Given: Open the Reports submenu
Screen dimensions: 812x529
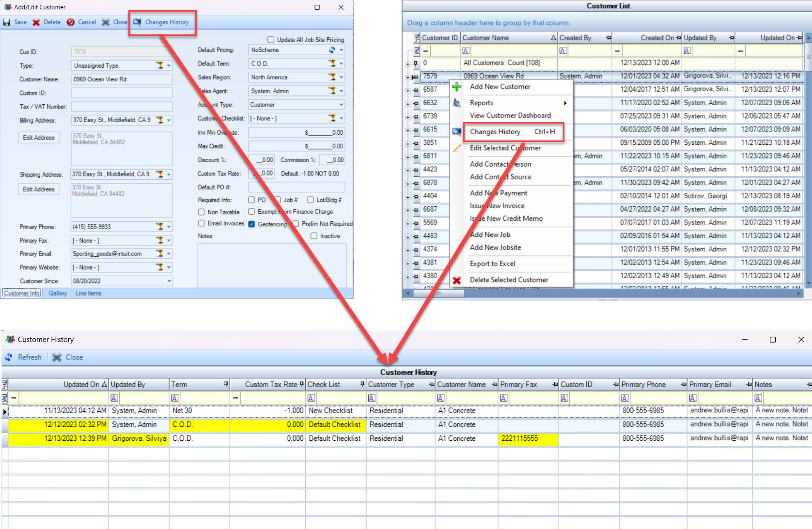Looking at the screenshot, I should point(512,103).
